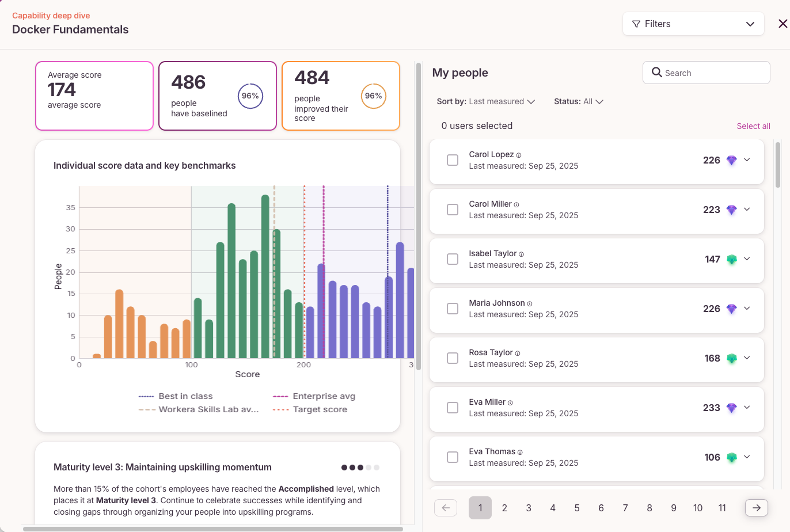Click the 96% ring for people baselined

250,96
